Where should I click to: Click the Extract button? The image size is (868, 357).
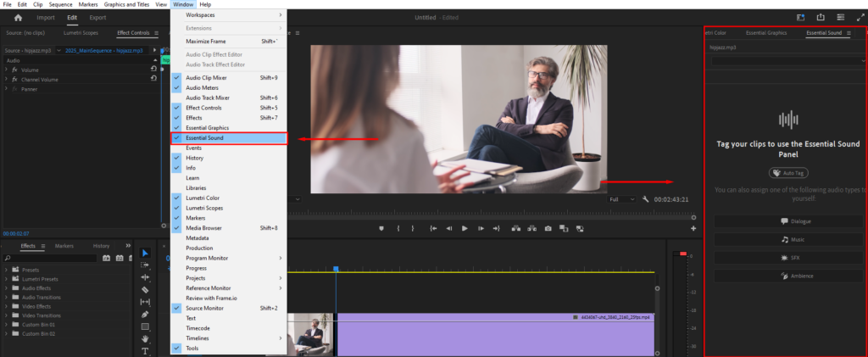(x=532, y=228)
